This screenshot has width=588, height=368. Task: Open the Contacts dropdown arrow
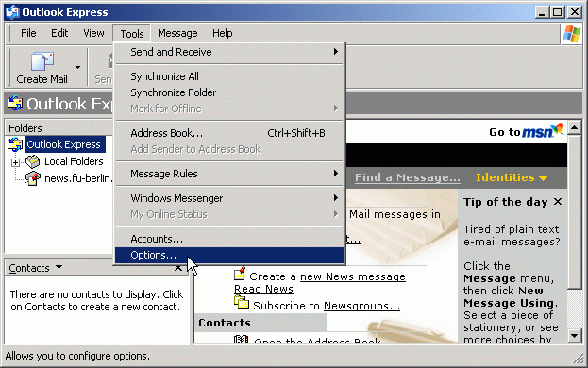[59, 267]
